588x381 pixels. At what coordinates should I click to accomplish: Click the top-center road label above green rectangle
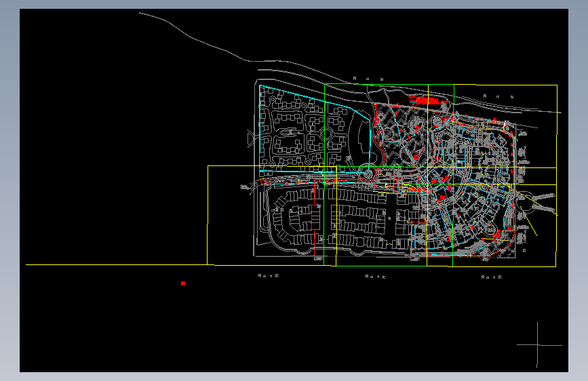click(x=369, y=79)
